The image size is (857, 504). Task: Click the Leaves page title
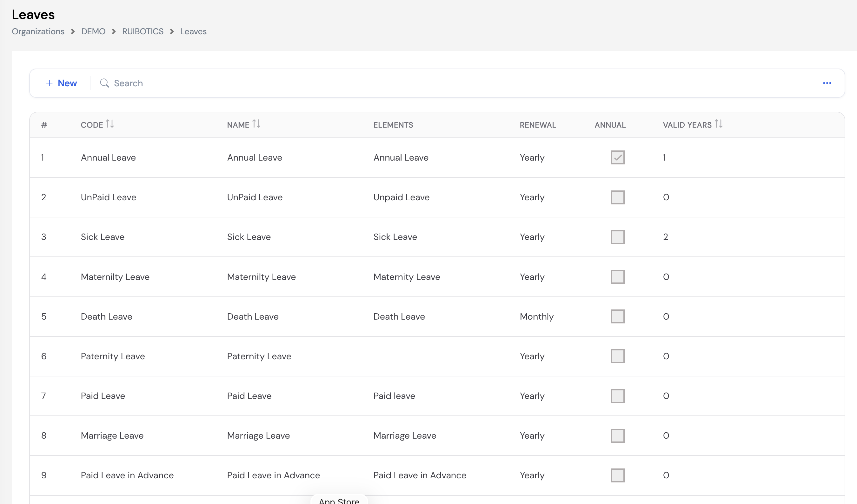[33, 15]
